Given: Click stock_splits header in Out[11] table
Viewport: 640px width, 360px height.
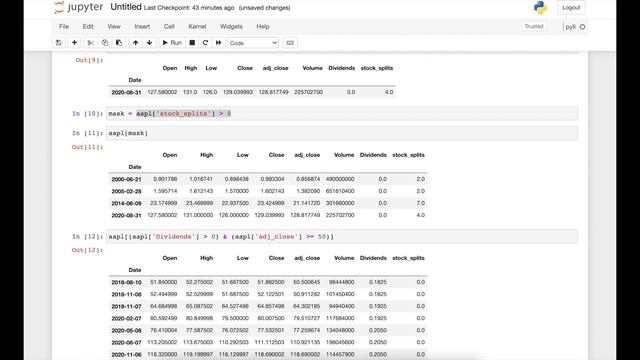Looking at the screenshot, I should (408, 155).
